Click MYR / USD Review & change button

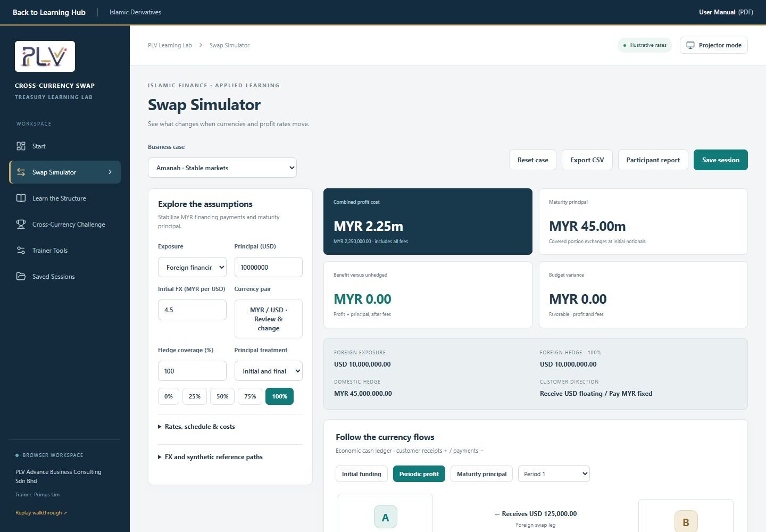pos(268,319)
